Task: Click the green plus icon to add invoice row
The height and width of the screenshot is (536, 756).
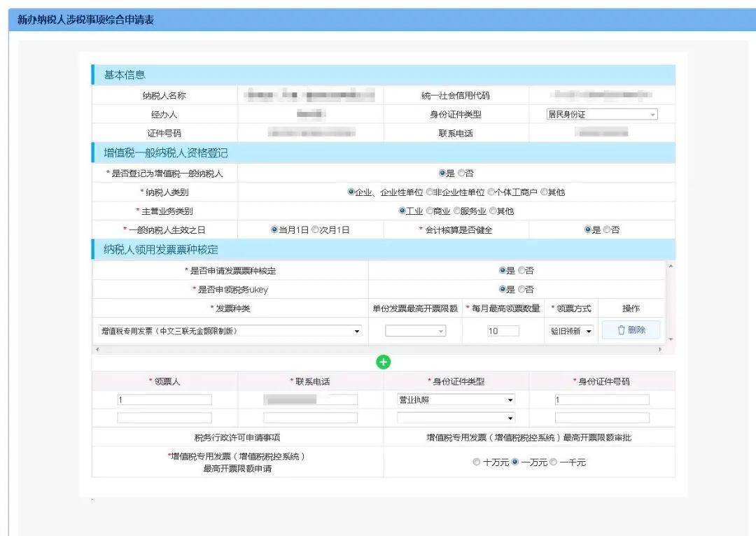Action: click(x=383, y=362)
